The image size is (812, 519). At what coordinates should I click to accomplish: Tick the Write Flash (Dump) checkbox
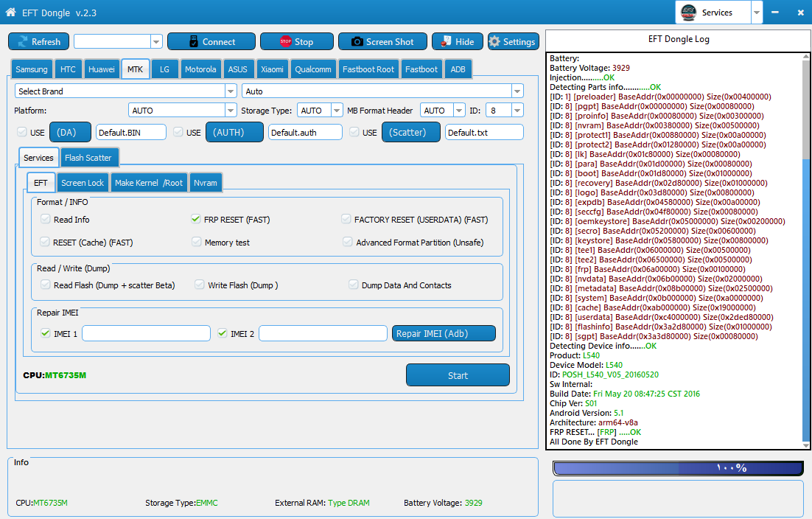pos(200,285)
